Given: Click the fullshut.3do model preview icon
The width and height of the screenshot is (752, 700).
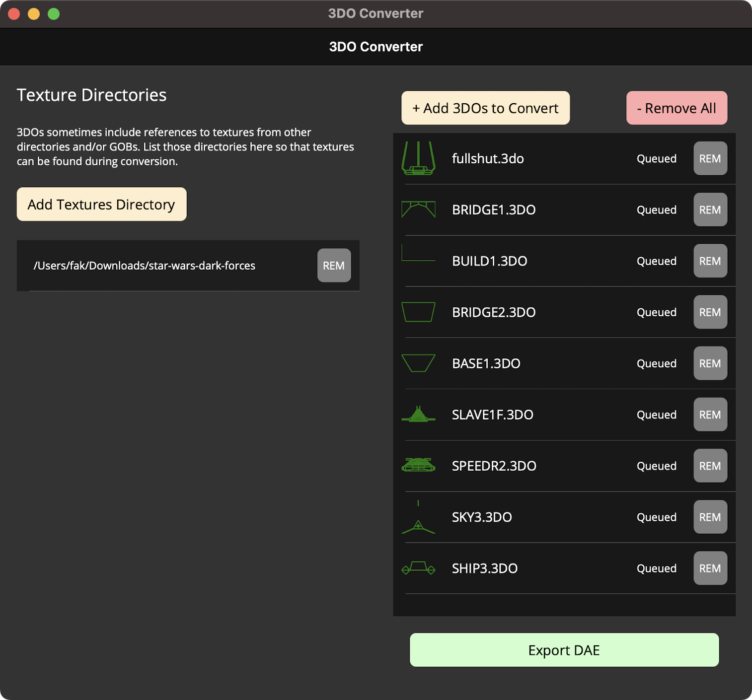Looking at the screenshot, I should tap(419, 158).
